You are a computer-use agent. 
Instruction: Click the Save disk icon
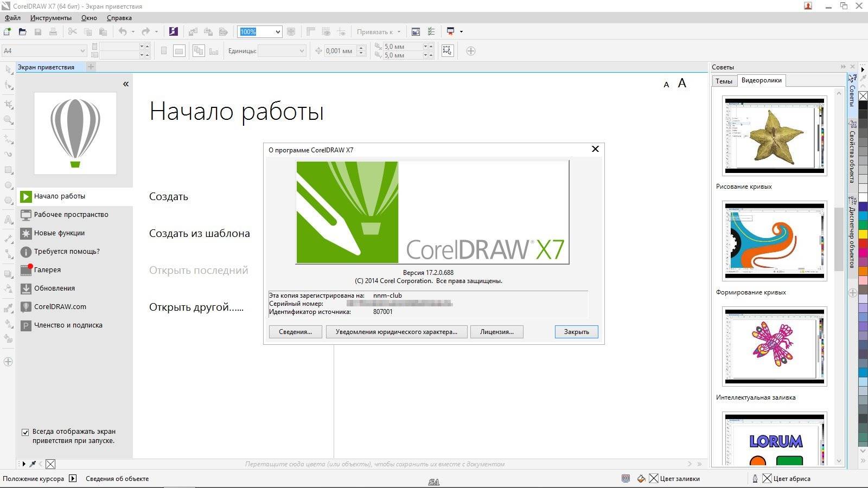(37, 32)
